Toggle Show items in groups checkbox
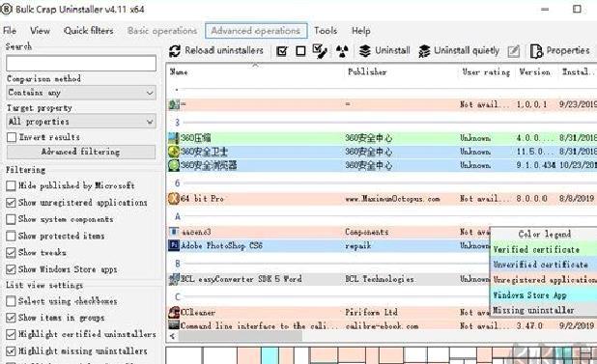597x364 pixels. (11, 318)
